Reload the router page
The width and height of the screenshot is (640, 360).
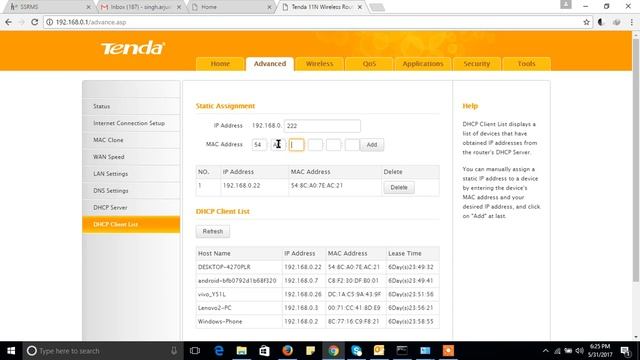(35, 22)
